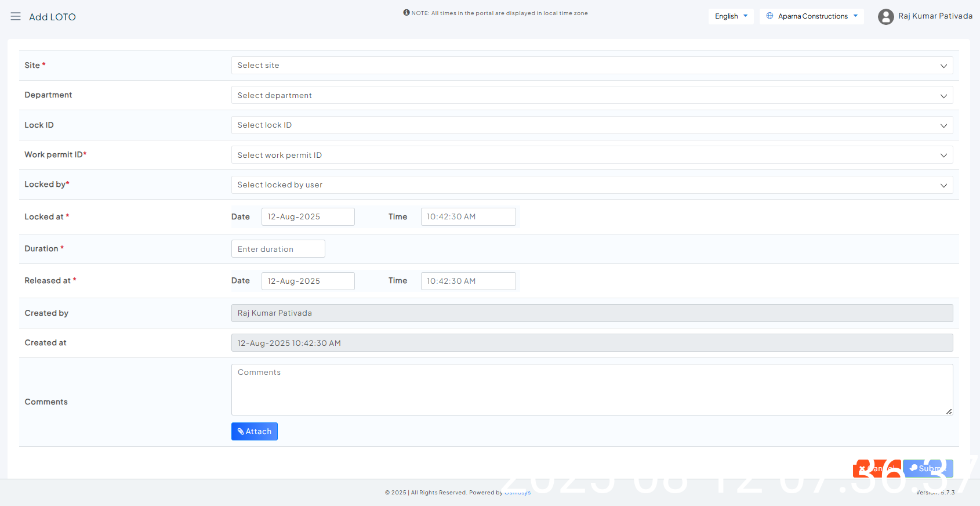Open the English language dropdown

click(731, 16)
